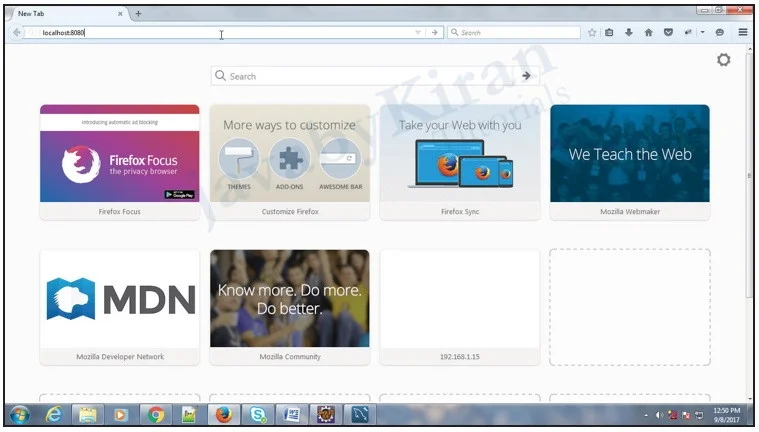The height and width of the screenshot is (432, 759).
Task: Click the Themes paint roller icon
Action: (x=239, y=159)
